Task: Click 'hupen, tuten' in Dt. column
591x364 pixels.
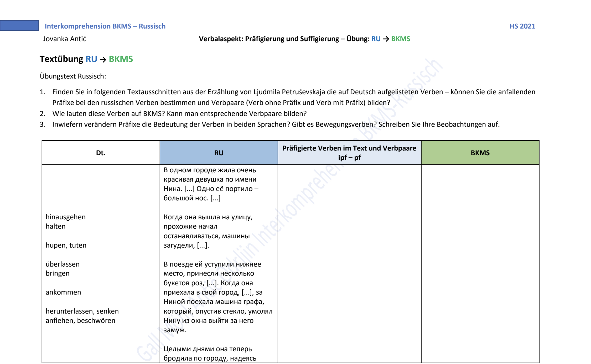Action: 66,245
